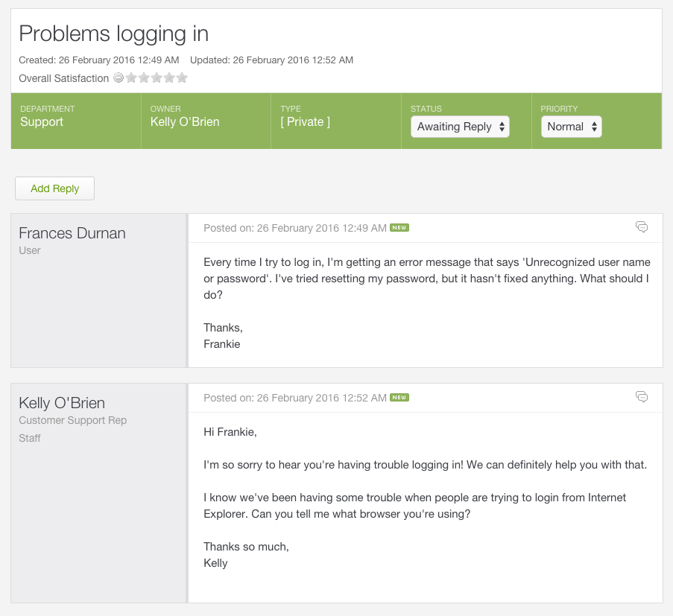
Task: Rate overall satisfaction five stars
Action: coord(182,77)
